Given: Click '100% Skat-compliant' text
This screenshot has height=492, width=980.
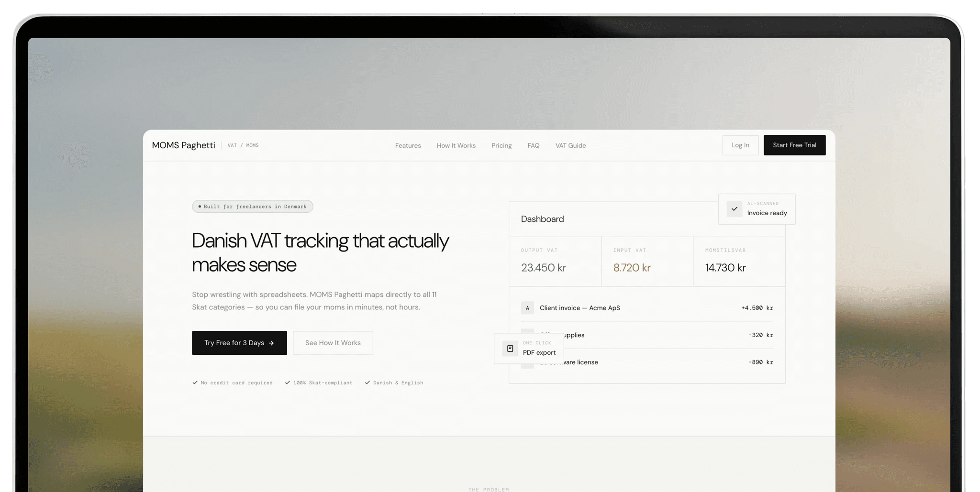Looking at the screenshot, I should click(323, 383).
